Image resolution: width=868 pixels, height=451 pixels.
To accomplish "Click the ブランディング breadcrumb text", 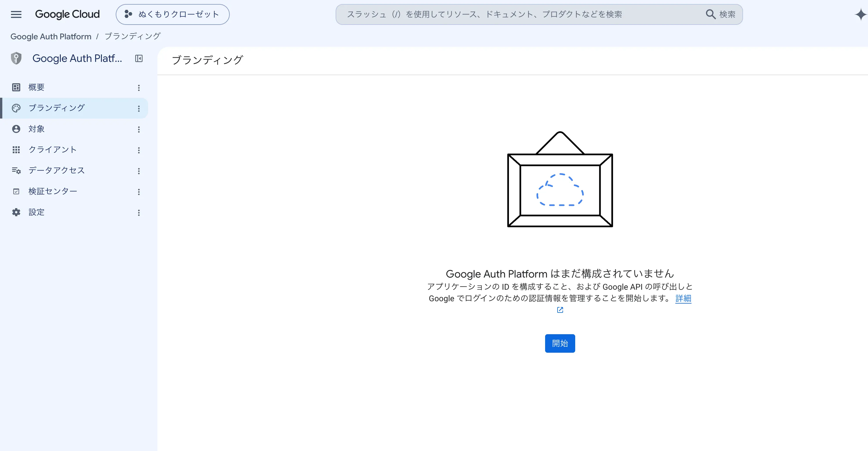I will click(133, 36).
